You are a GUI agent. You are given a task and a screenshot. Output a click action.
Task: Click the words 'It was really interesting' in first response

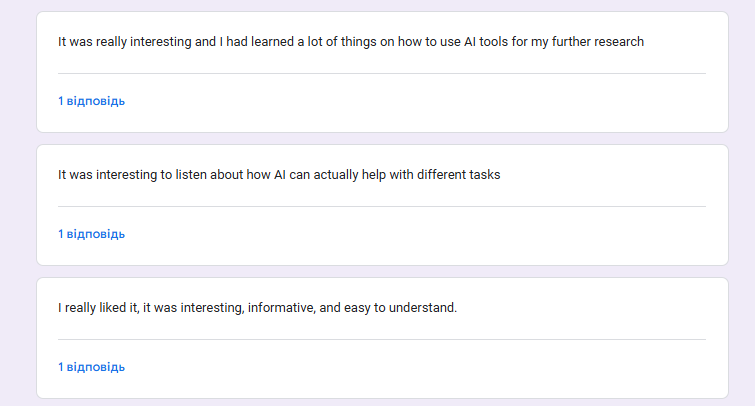point(124,42)
